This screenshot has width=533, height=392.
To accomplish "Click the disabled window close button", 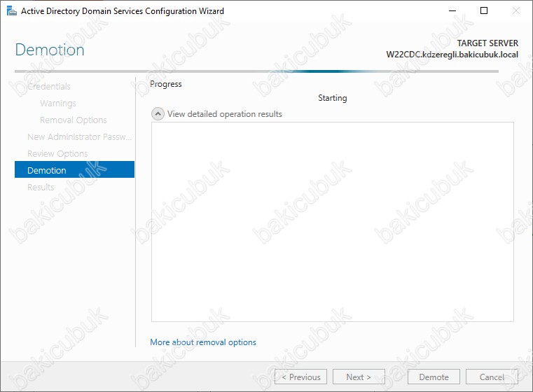I will [x=515, y=11].
